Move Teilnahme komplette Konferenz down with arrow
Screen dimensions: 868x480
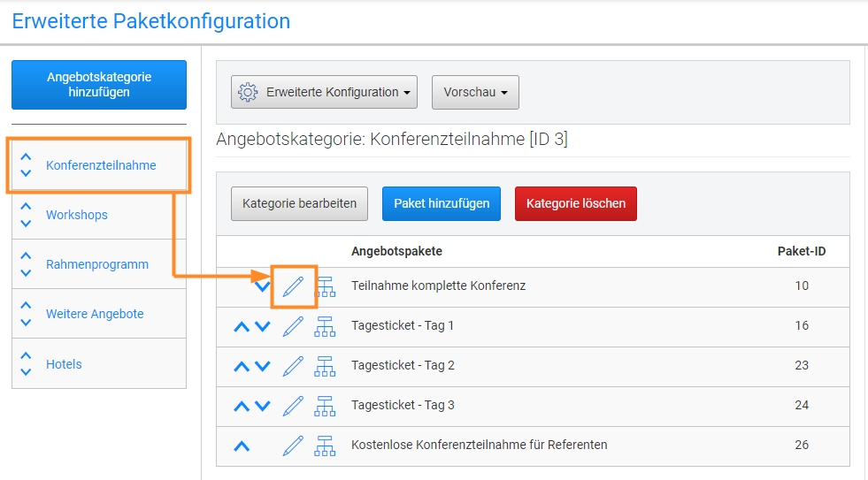pos(263,286)
